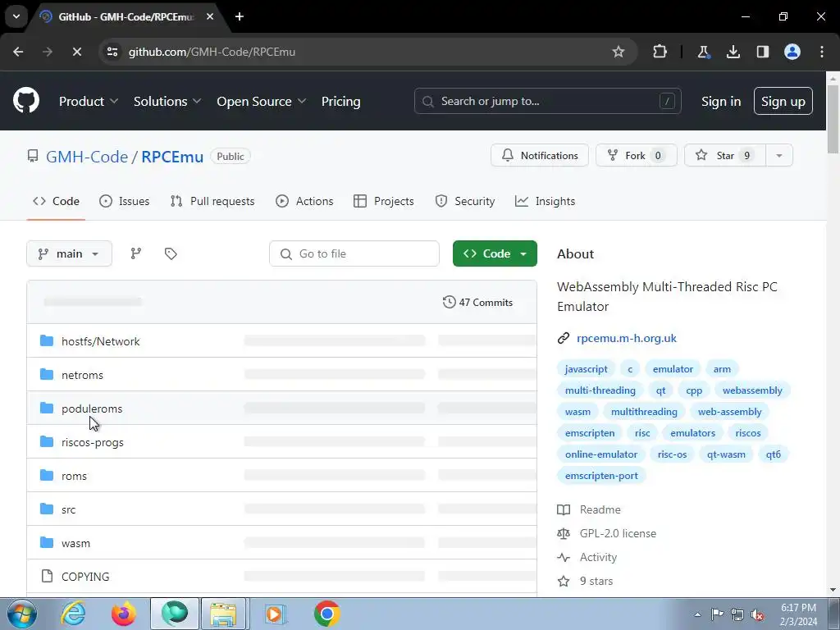Click the Sign in link

click(721, 101)
